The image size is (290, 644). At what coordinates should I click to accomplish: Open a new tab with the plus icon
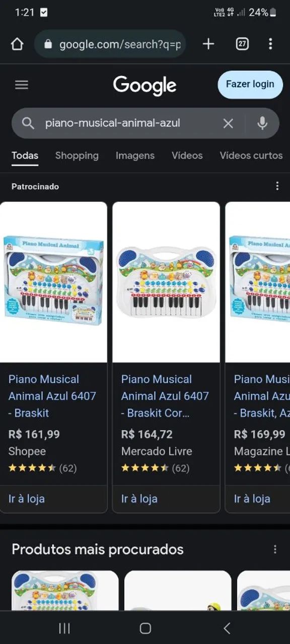pos(208,44)
